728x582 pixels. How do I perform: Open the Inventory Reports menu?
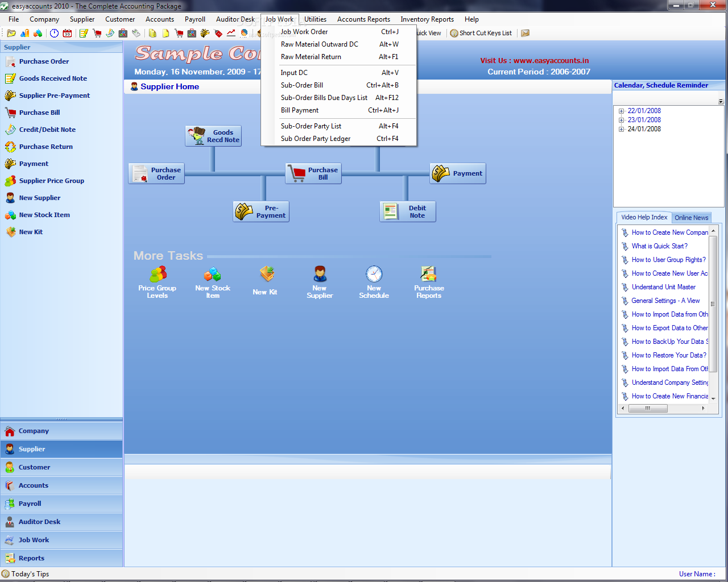427,19
